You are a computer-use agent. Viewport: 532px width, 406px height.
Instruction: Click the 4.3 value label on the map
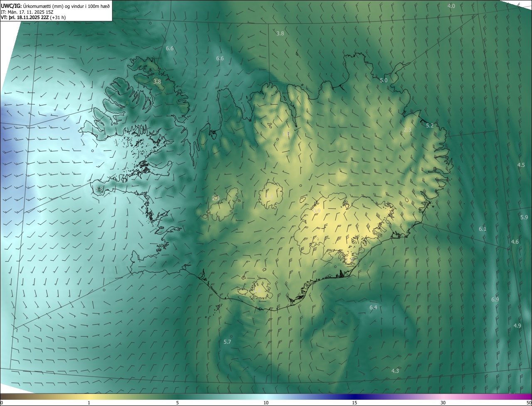tap(395, 371)
